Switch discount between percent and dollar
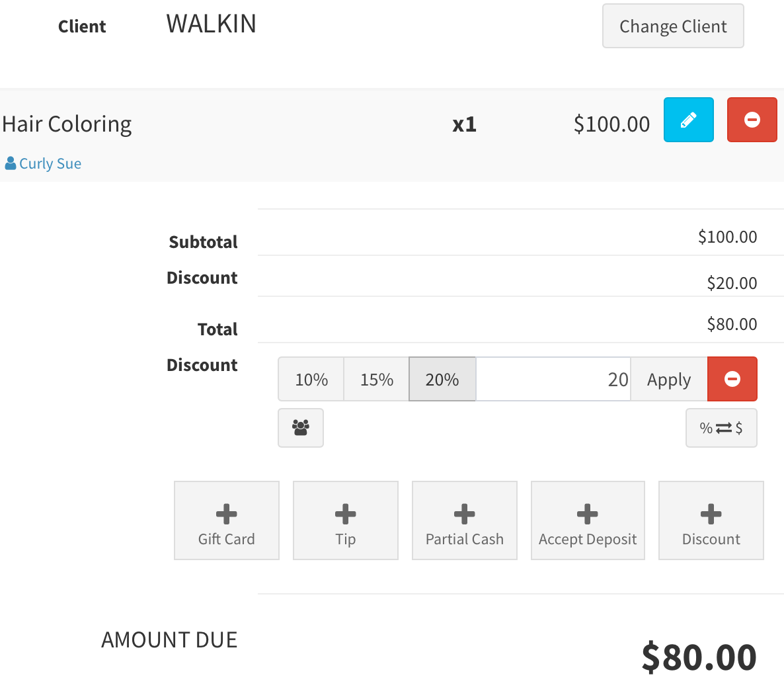784x699 pixels. (x=721, y=428)
